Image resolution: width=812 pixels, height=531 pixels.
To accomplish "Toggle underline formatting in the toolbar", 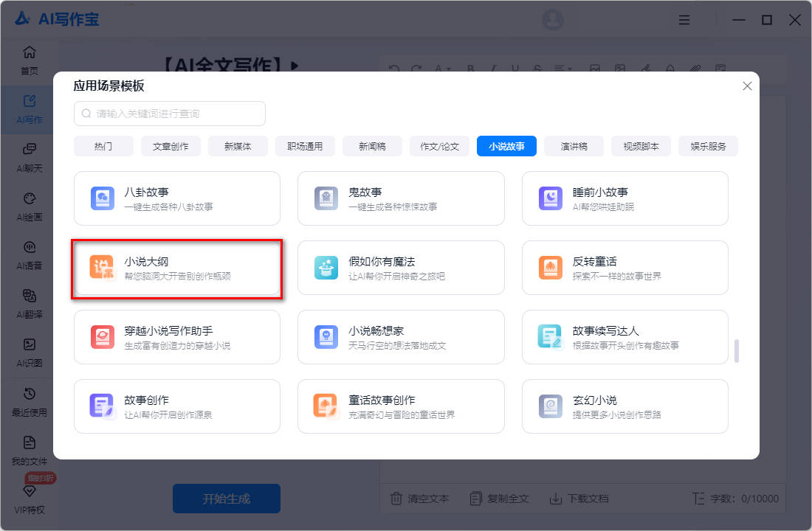I will [515, 66].
